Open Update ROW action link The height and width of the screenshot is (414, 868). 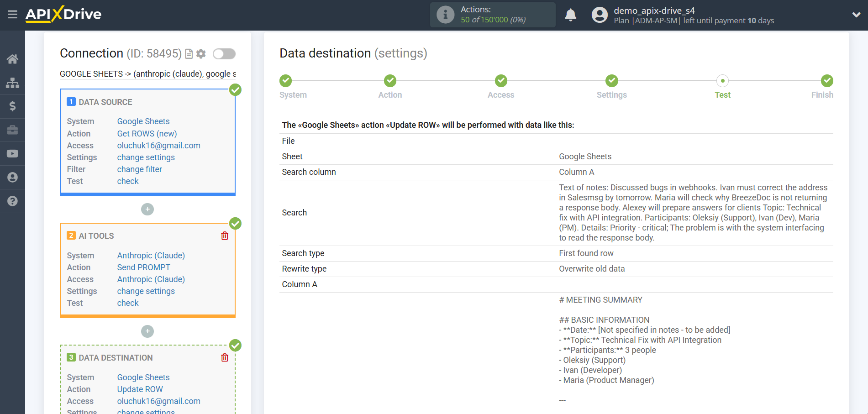pyautogui.click(x=140, y=389)
